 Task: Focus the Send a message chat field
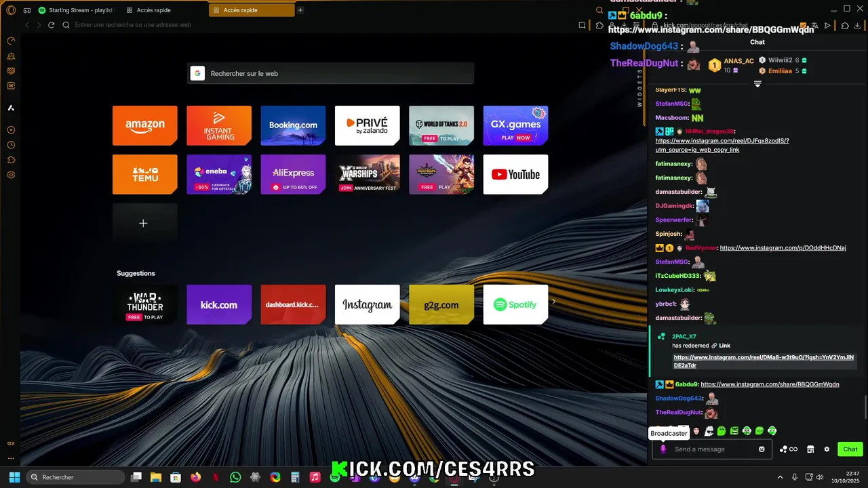point(712,449)
